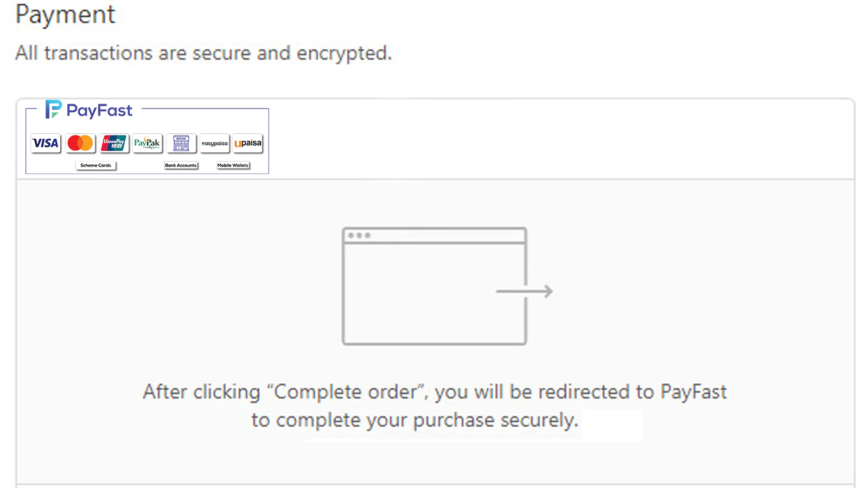The width and height of the screenshot is (868, 488).
Task: Click the PayFast wordmark text
Action: click(99, 111)
